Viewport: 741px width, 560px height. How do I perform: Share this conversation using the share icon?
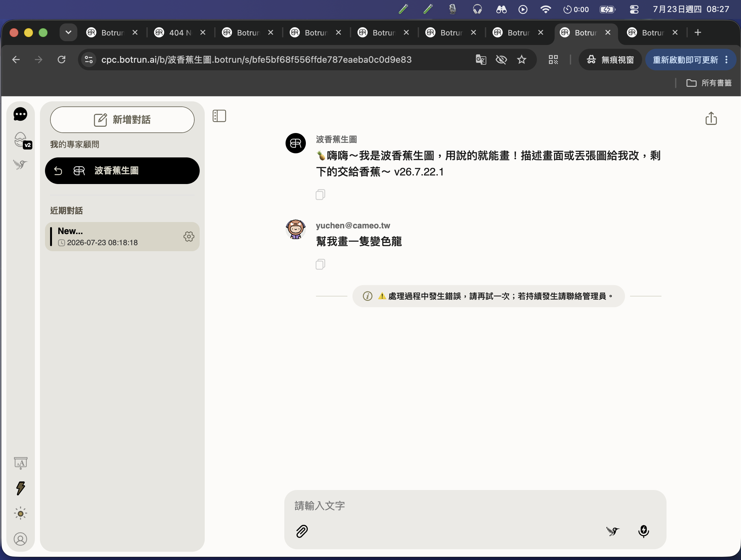coord(711,118)
